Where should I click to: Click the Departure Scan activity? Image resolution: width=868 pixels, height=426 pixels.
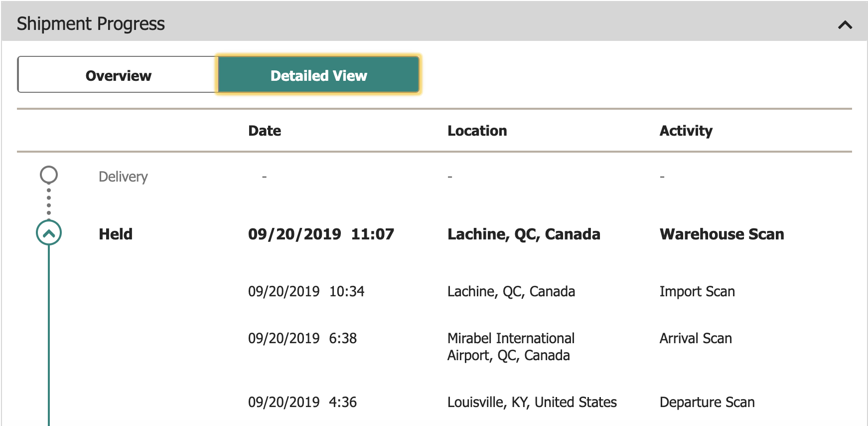[x=707, y=402]
